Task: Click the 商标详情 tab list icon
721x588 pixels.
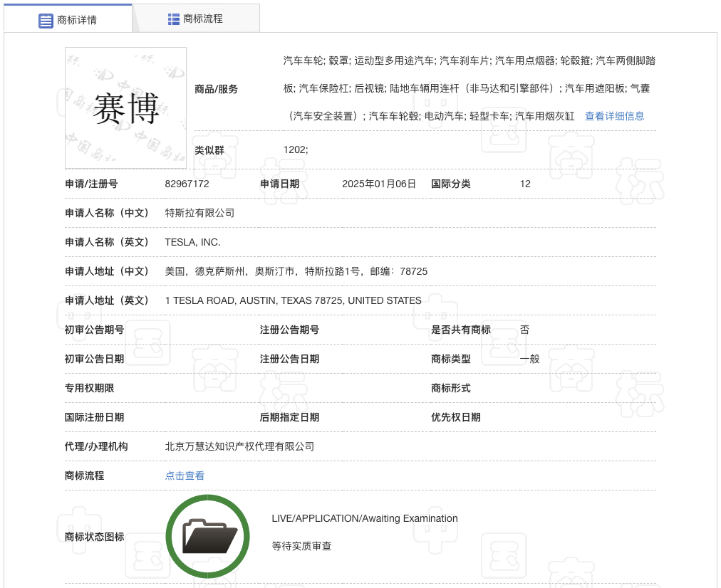Action: (x=46, y=21)
